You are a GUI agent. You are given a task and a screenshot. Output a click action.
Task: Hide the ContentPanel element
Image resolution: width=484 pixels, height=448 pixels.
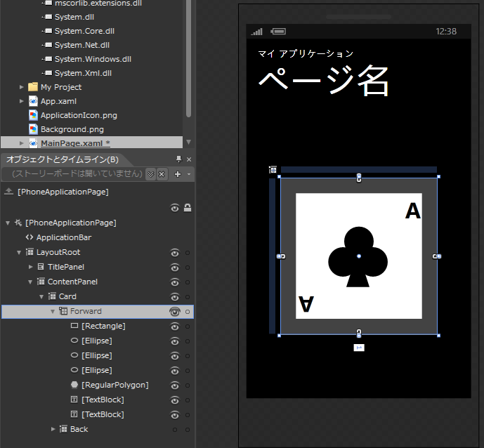(x=175, y=282)
